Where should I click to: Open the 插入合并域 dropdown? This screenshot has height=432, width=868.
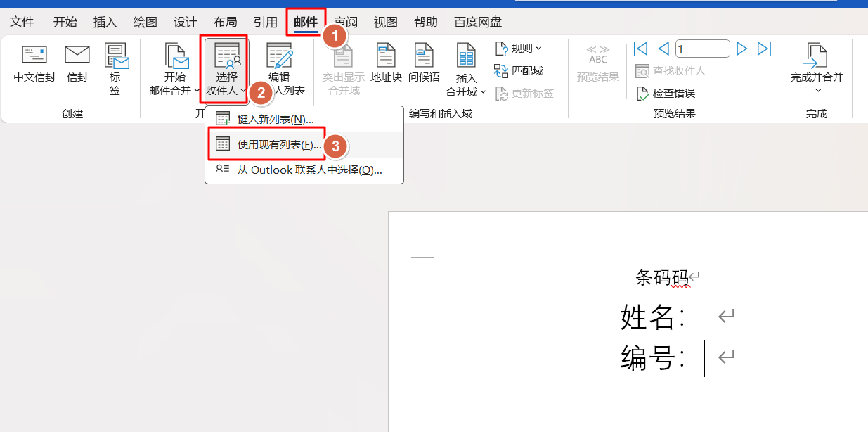click(466, 70)
